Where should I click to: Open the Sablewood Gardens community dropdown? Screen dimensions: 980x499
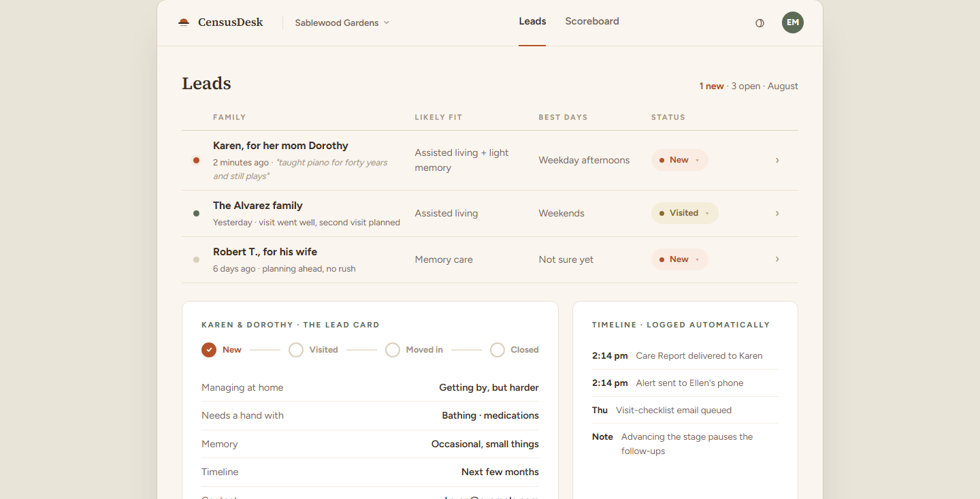tap(342, 22)
